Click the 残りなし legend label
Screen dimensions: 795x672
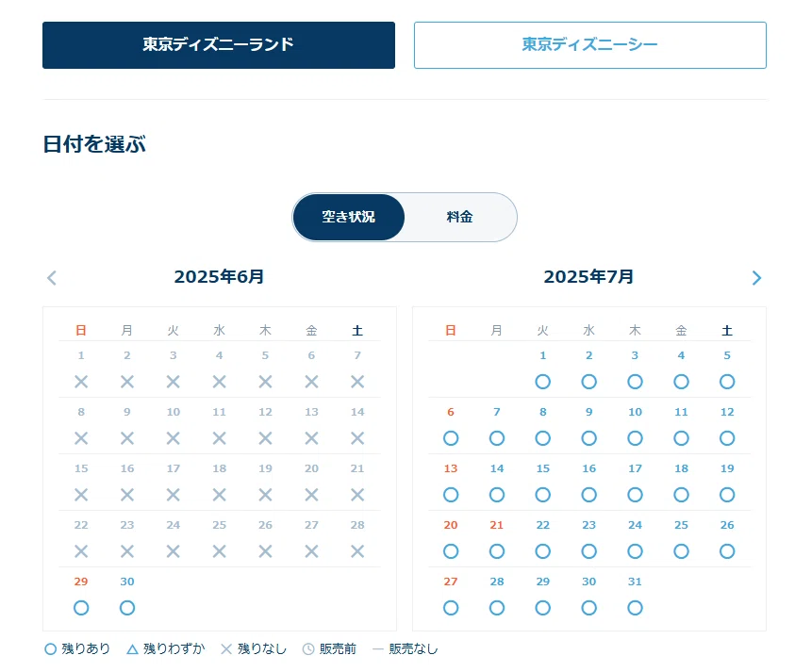point(262,648)
